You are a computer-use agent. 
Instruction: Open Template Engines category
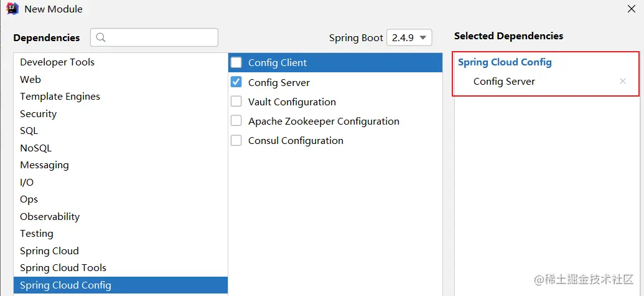pyautogui.click(x=121, y=97)
